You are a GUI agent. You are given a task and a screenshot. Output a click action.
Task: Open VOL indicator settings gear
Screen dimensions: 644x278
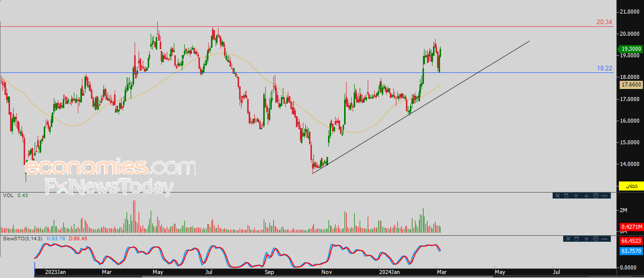point(596,196)
